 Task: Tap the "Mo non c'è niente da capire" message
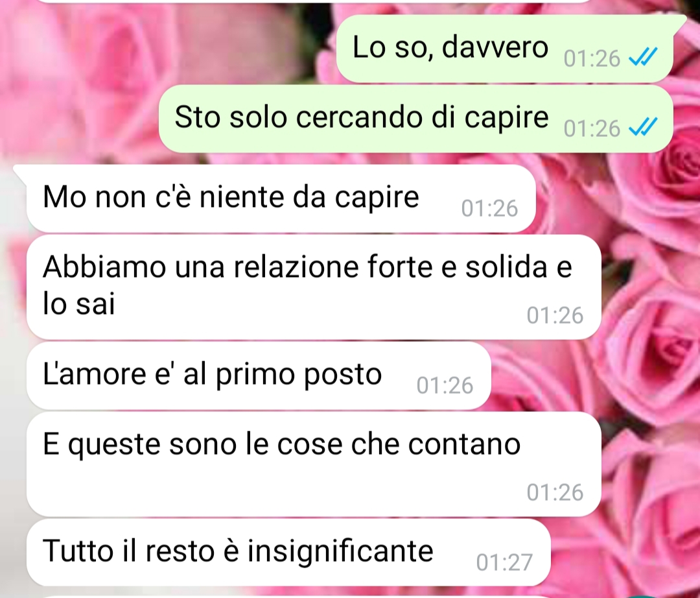point(281,198)
